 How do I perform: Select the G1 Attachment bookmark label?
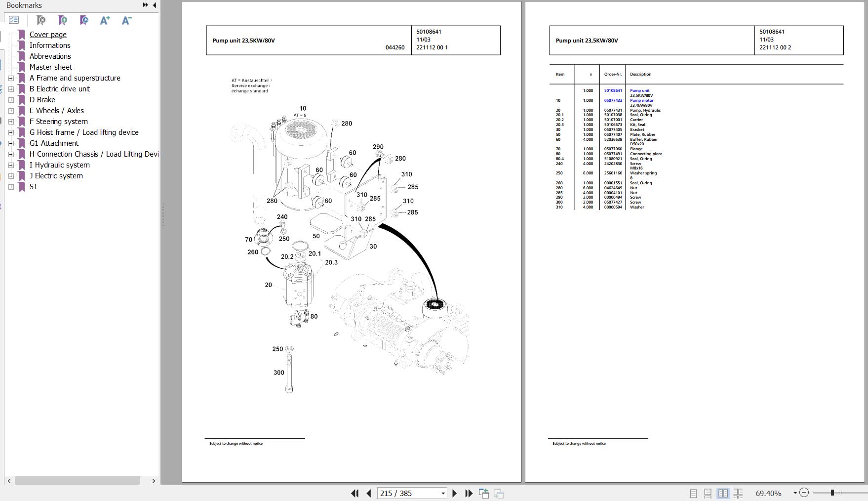(54, 143)
